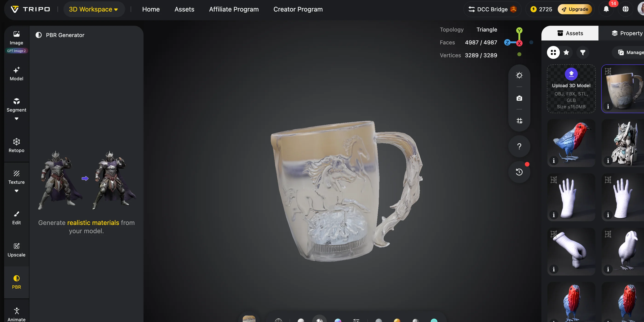The width and height of the screenshot is (644, 322).
Task: Select the Edit brush tool
Action: pos(16,218)
